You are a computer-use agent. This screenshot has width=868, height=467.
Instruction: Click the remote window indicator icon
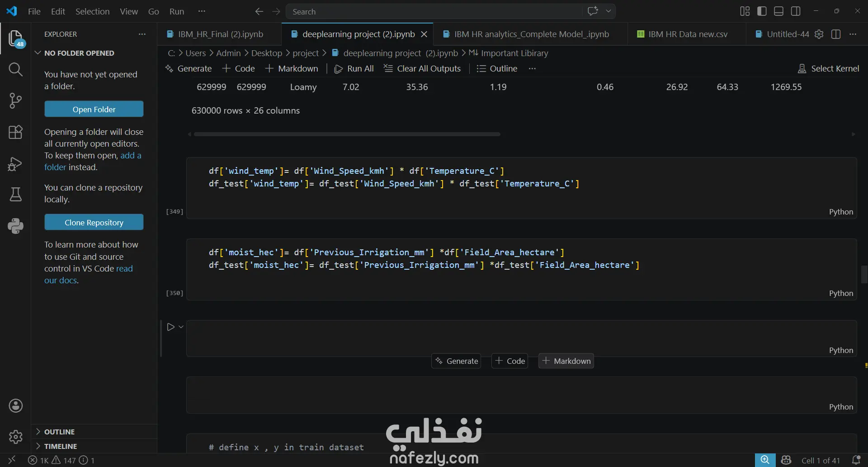pyautogui.click(x=12, y=460)
